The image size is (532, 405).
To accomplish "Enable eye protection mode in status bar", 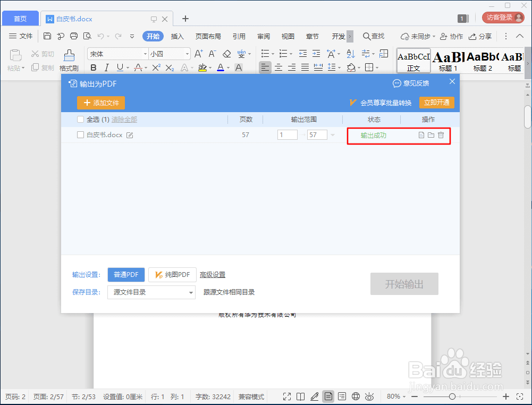I will click(369, 396).
